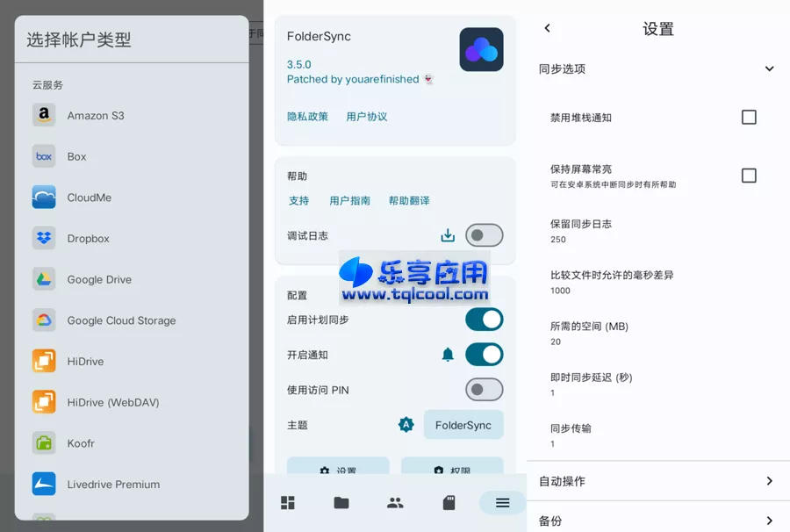Choose the Google Drive service icon
This screenshot has height=532, width=790.
click(x=44, y=279)
